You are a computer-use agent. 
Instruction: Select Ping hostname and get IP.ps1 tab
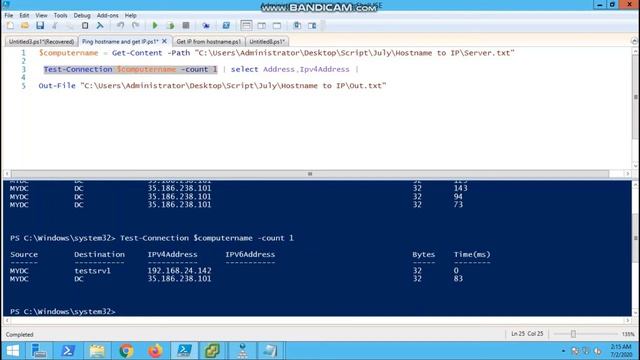coord(120,42)
